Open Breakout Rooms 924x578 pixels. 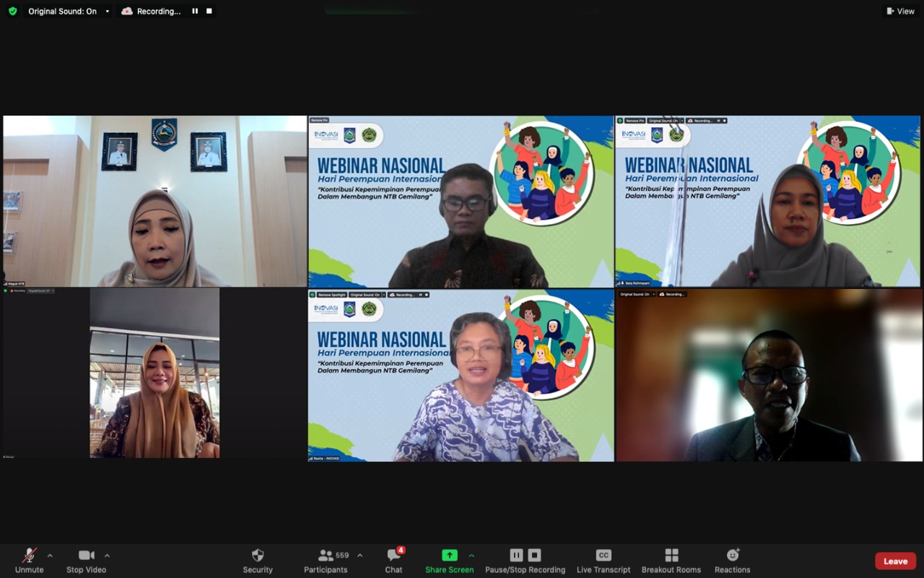pyautogui.click(x=671, y=560)
